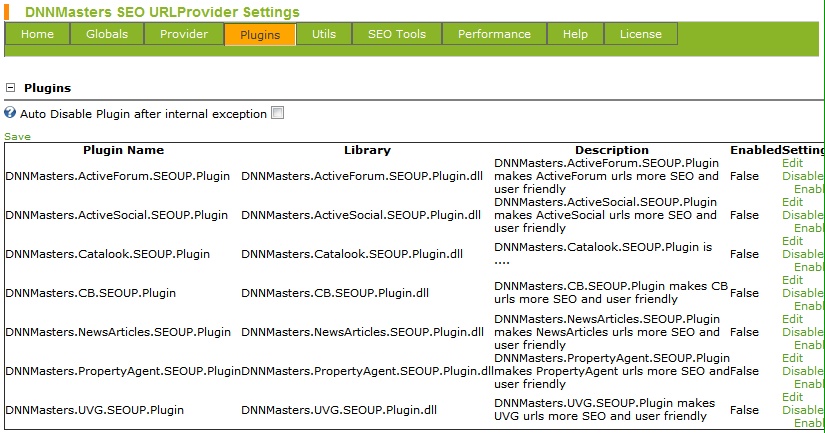Disable the NewsArticles plugin

pos(803,332)
